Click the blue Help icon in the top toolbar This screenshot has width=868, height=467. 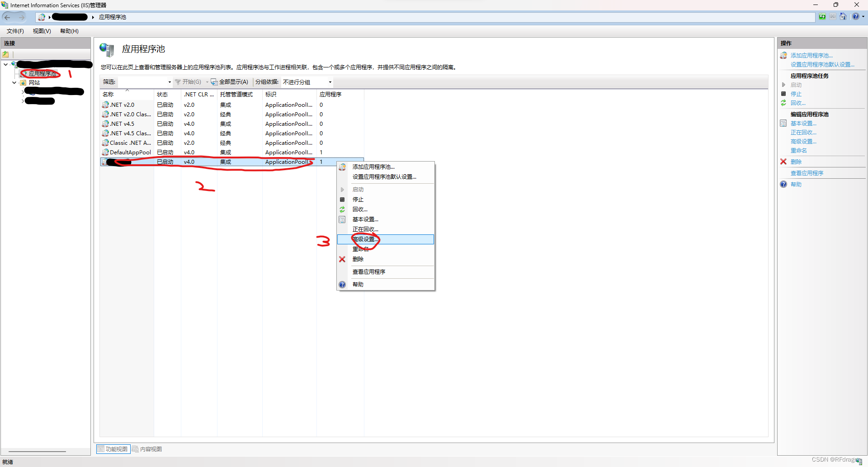click(855, 17)
